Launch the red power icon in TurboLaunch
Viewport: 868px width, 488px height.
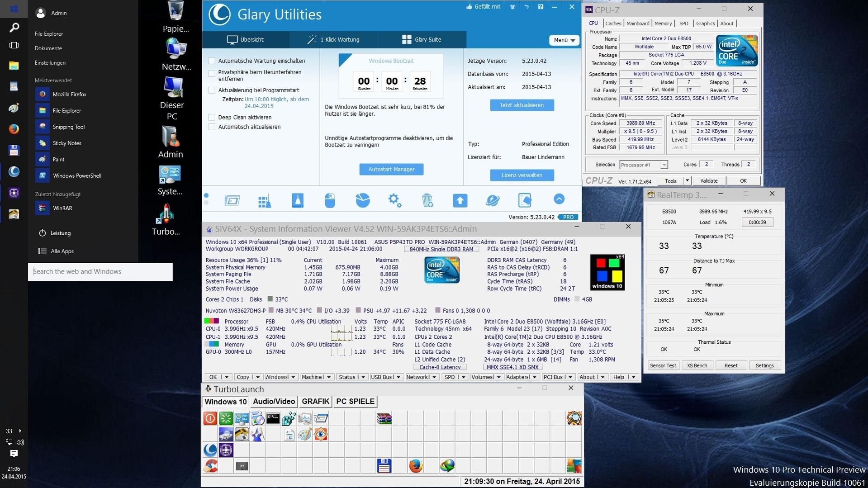click(210, 418)
